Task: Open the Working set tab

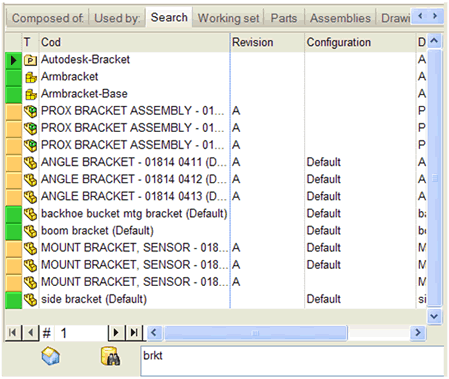Action: coord(228,18)
